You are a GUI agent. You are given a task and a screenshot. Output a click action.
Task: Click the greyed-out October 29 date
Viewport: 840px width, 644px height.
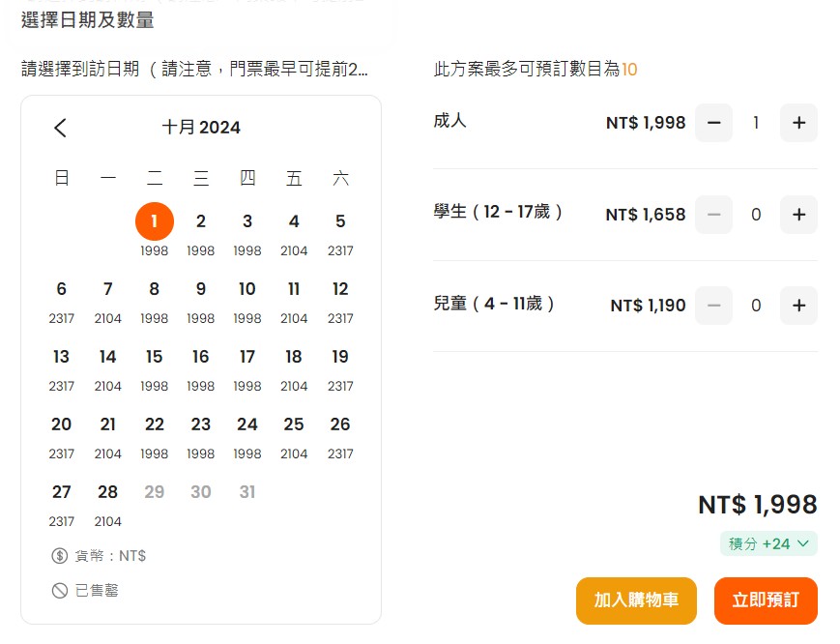[155, 492]
